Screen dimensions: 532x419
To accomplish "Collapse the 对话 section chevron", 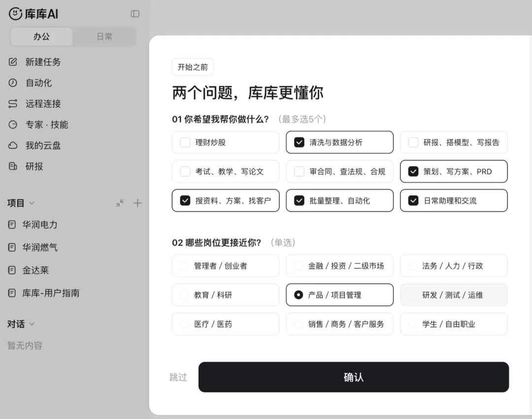I will pyautogui.click(x=32, y=324).
